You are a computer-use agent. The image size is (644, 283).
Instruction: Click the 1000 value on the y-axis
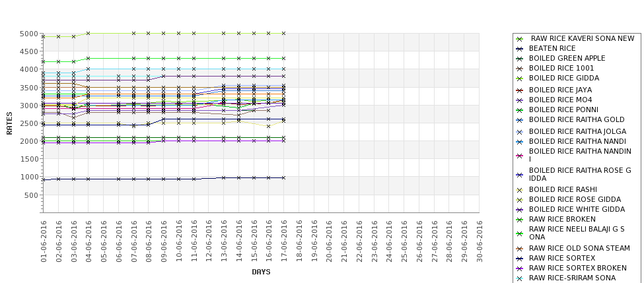29,177
